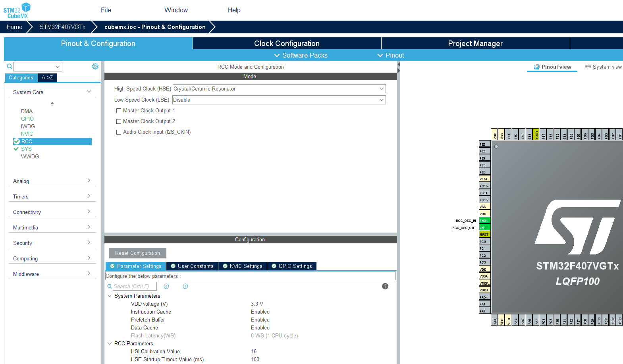Select NVIC in System Core
This screenshot has width=623, height=364.
[x=27, y=134]
